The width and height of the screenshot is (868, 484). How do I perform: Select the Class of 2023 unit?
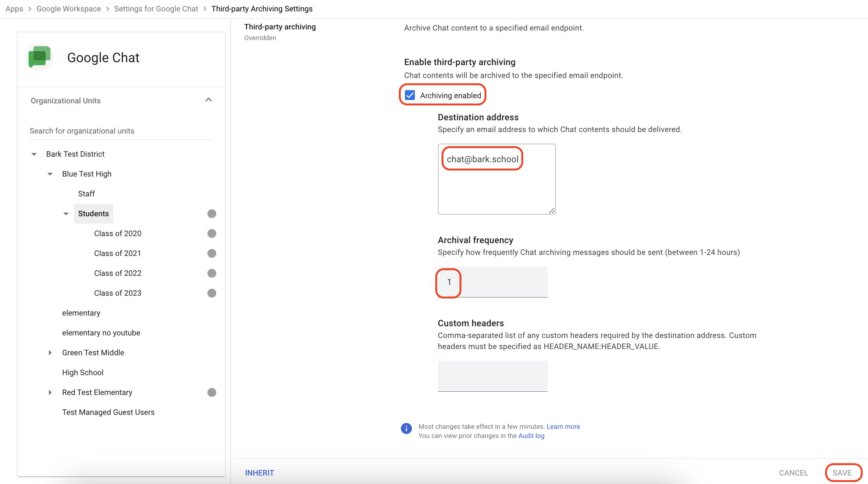pyautogui.click(x=118, y=293)
